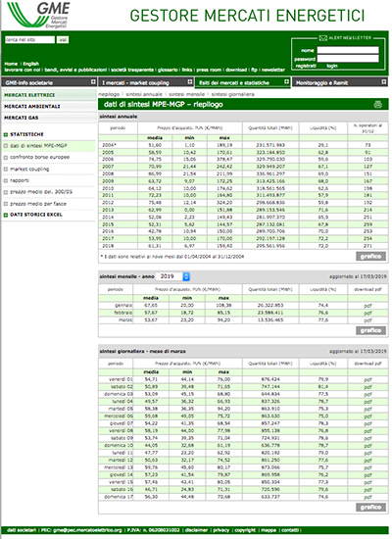Collapse the STATISTICHE section icon
392x539 pixels.
(6, 134)
